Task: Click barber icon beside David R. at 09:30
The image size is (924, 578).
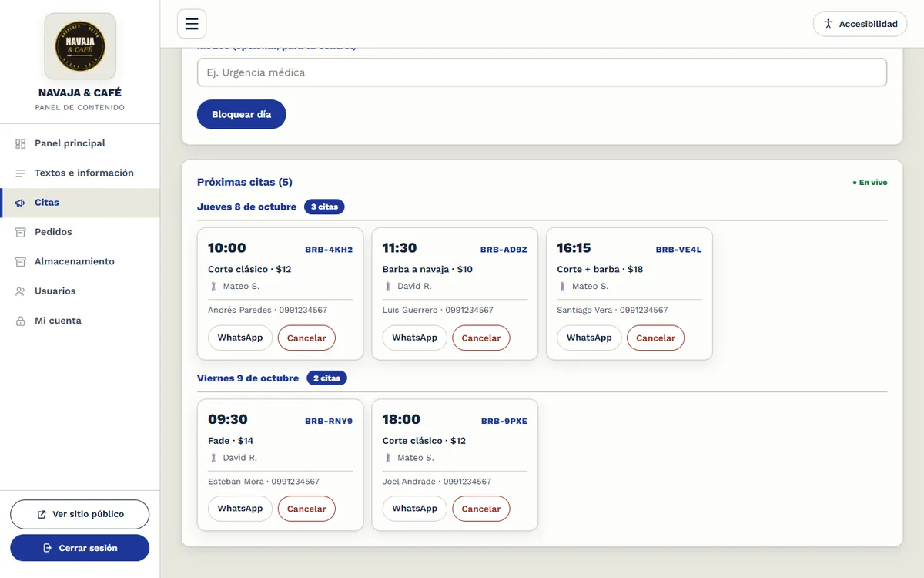Action: click(x=214, y=458)
